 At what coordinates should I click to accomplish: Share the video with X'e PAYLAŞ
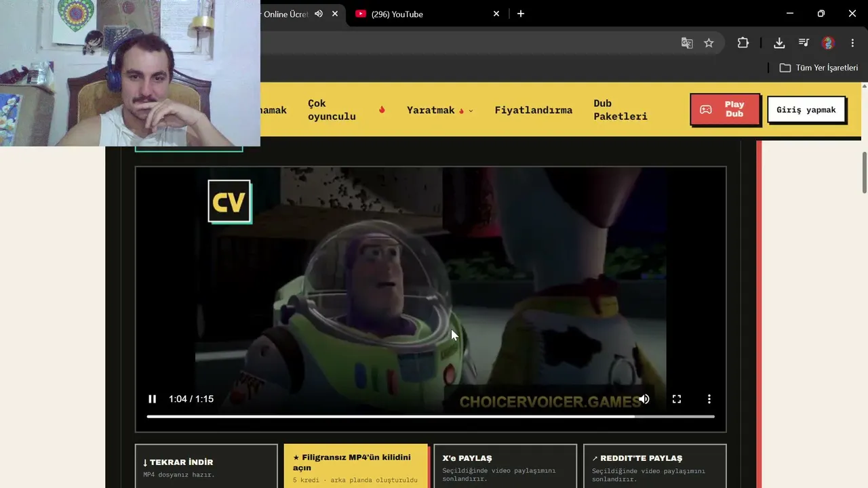505,466
